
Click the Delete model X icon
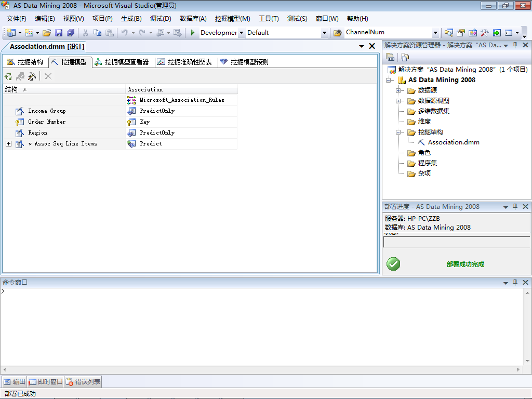[x=48, y=76]
